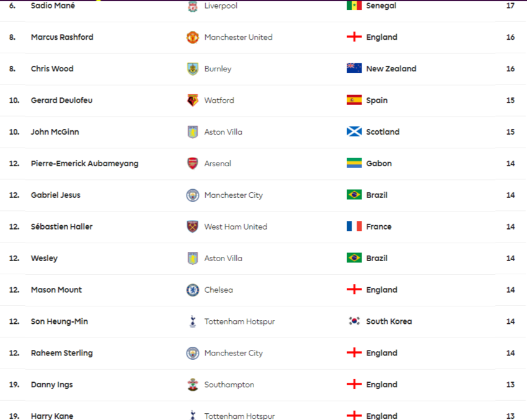This screenshot has height=420, width=527.
Task: Click the Scotland flag icon
Action: click(x=354, y=132)
